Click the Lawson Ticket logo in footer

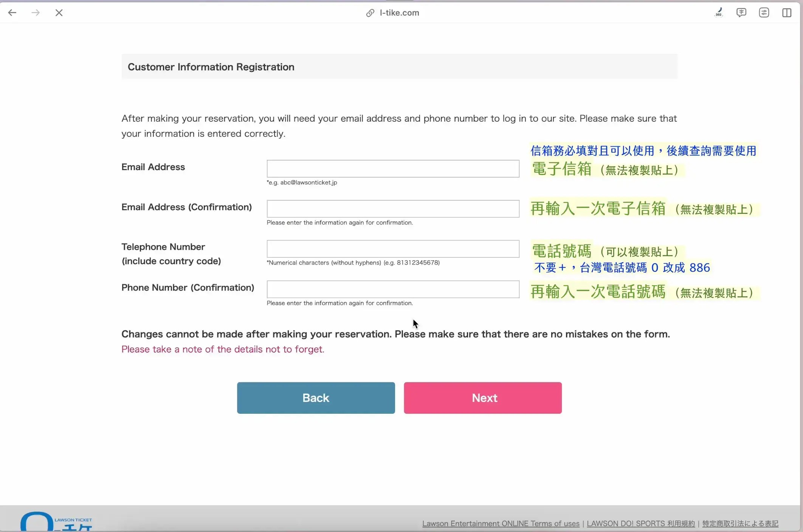point(57,522)
